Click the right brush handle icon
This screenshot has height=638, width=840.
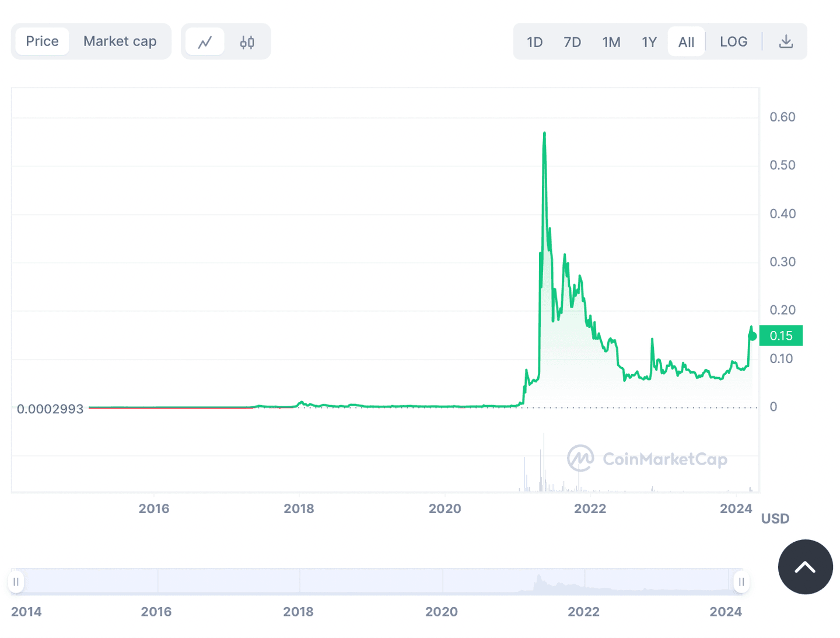(x=741, y=581)
